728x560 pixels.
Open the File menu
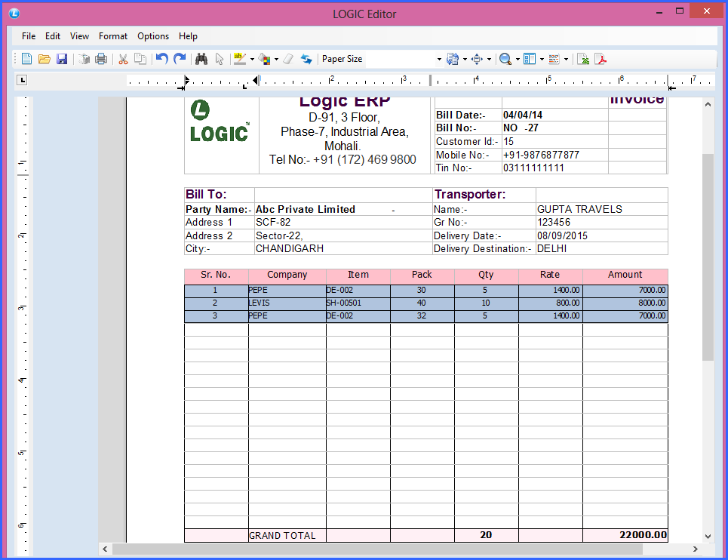[x=29, y=35]
